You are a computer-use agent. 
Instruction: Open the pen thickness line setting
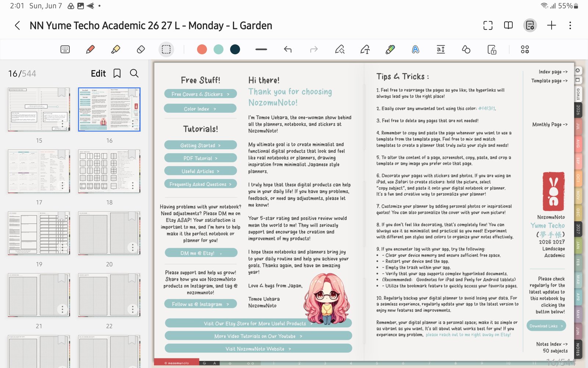pyautogui.click(x=261, y=49)
